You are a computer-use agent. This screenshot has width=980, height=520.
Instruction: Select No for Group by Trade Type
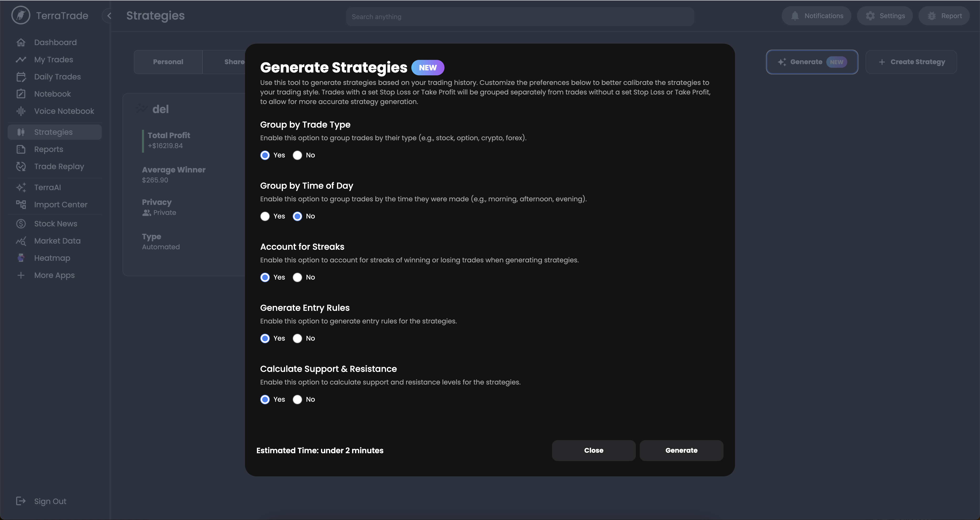click(297, 155)
